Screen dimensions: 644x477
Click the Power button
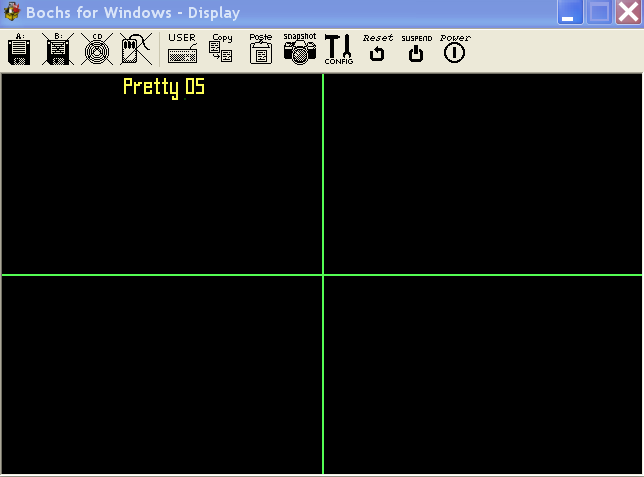455,48
